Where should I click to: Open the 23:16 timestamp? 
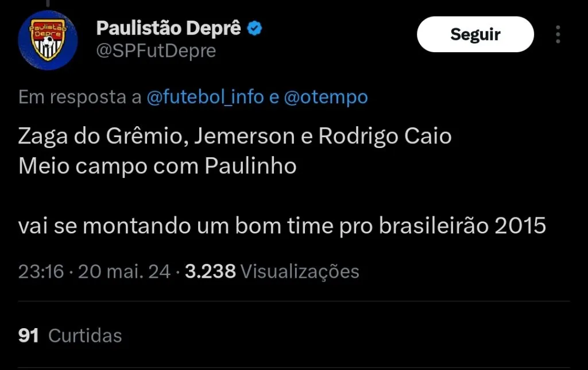click(x=41, y=271)
